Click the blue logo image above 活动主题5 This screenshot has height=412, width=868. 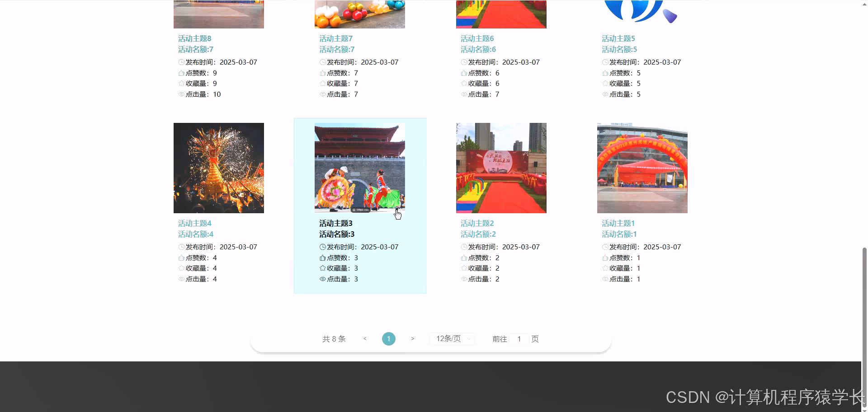[x=642, y=14]
